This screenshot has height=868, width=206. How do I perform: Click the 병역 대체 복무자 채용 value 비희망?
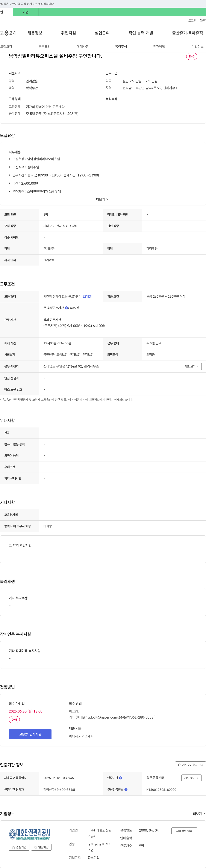pyautogui.click(x=48, y=526)
